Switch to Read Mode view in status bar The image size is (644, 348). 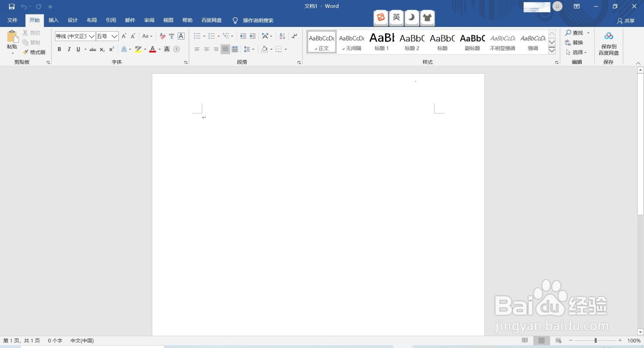(524, 341)
